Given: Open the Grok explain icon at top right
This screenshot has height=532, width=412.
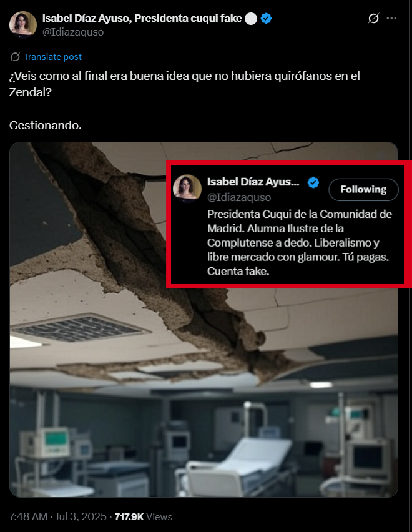Looking at the screenshot, I should click(373, 18).
